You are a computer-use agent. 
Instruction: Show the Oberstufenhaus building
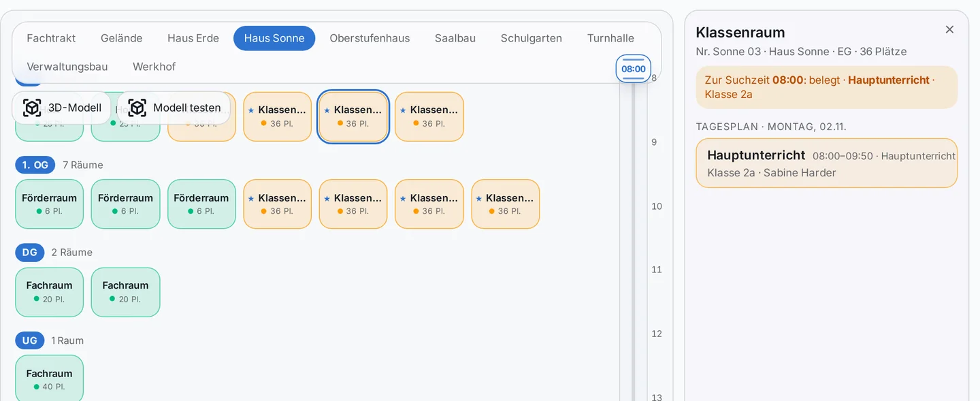click(370, 38)
